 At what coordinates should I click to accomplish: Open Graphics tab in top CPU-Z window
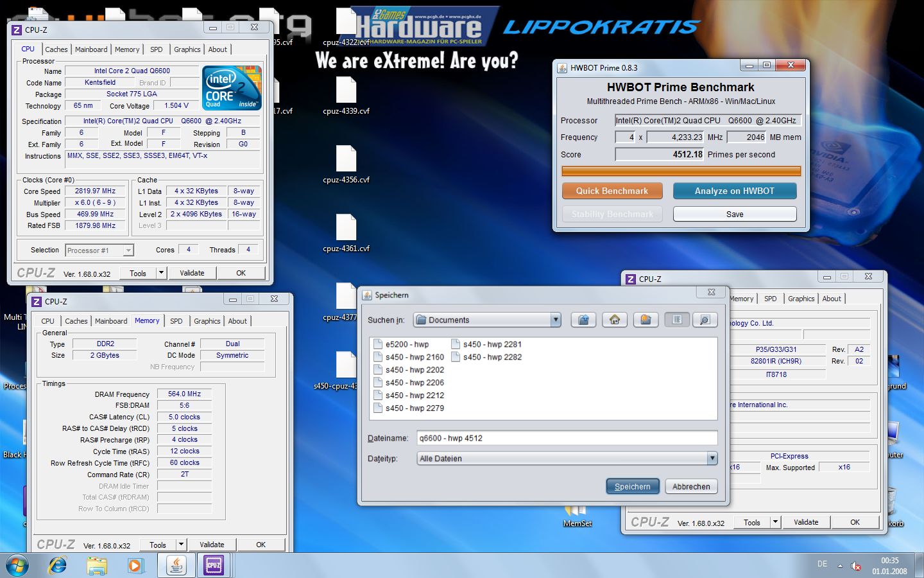[187, 49]
